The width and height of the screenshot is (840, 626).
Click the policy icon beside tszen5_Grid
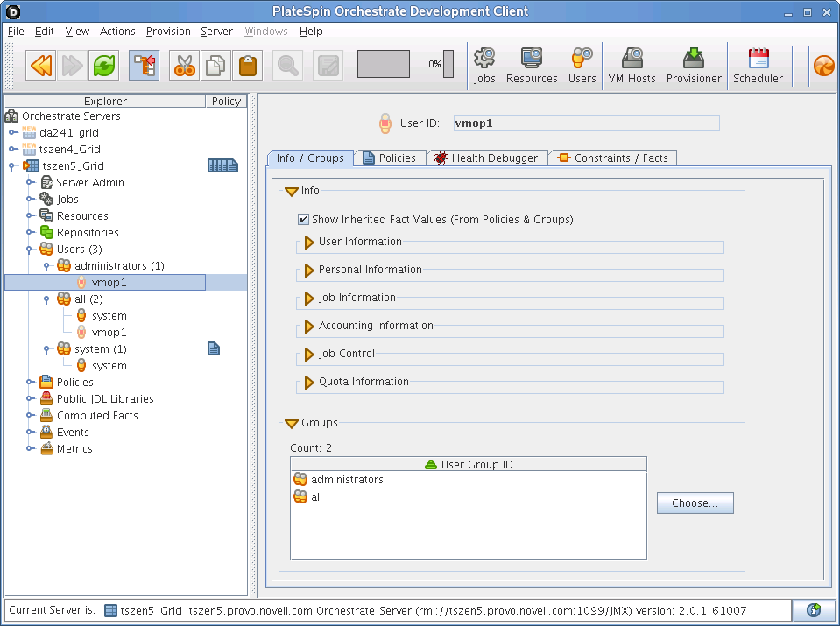coord(222,165)
